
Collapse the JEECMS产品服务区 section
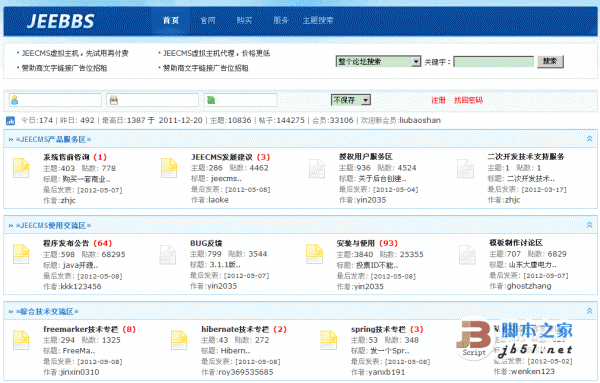[x=589, y=139]
